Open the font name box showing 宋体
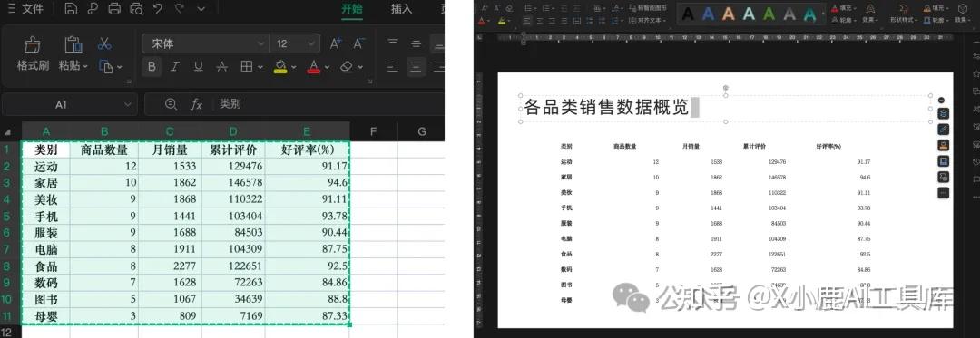The height and width of the screenshot is (338, 980). pyautogui.click(x=206, y=43)
